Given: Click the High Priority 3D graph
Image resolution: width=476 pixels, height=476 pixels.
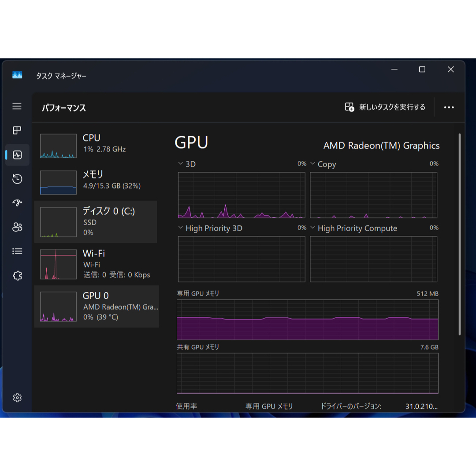Looking at the screenshot, I should coord(242,259).
